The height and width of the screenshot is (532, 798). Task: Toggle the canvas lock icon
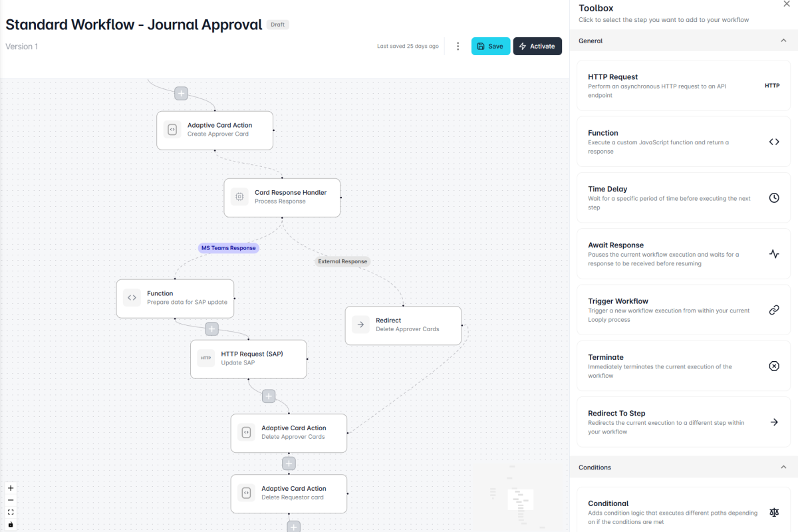pyautogui.click(x=11, y=525)
